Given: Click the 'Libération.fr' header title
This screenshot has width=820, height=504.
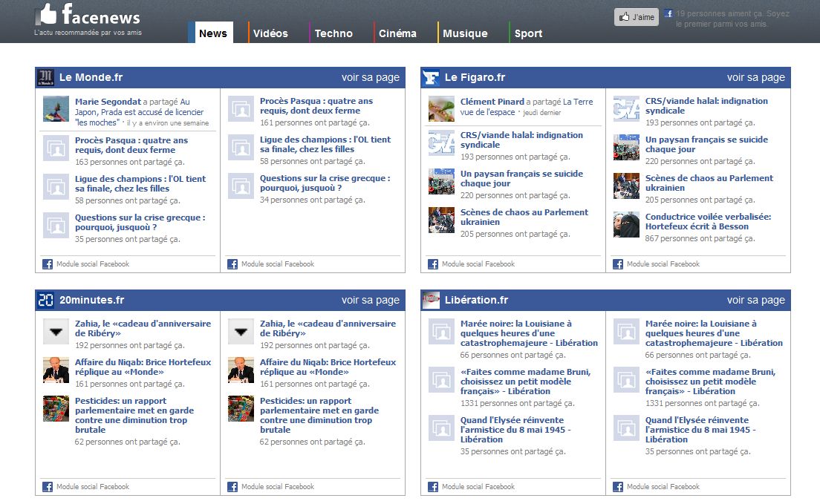Looking at the screenshot, I should click(x=476, y=300).
